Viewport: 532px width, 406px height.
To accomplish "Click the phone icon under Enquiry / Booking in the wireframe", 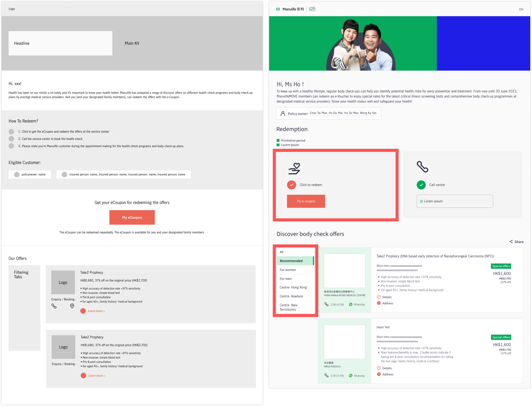I will [x=54, y=306].
